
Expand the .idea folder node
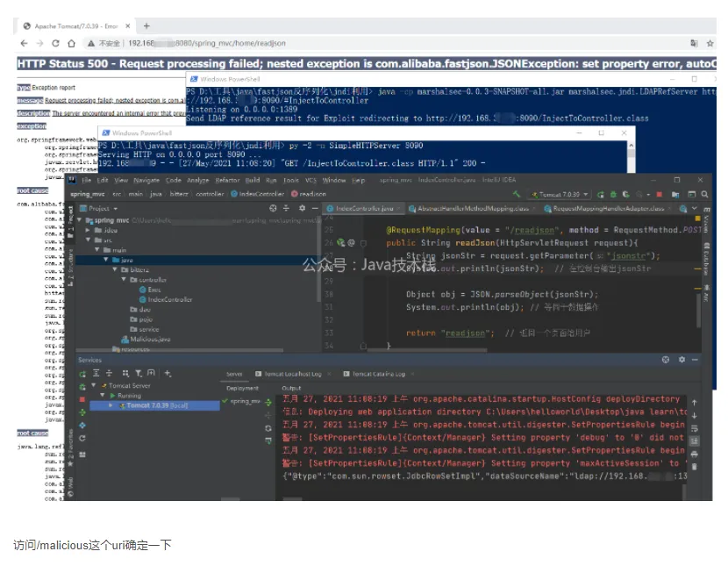[88, 230]
